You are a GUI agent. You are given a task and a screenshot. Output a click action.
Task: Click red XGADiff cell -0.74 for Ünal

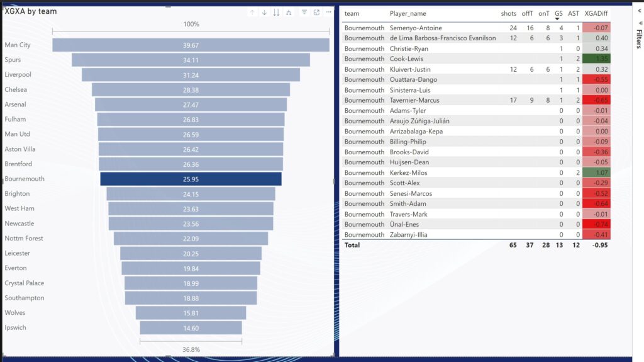[596, 224]
